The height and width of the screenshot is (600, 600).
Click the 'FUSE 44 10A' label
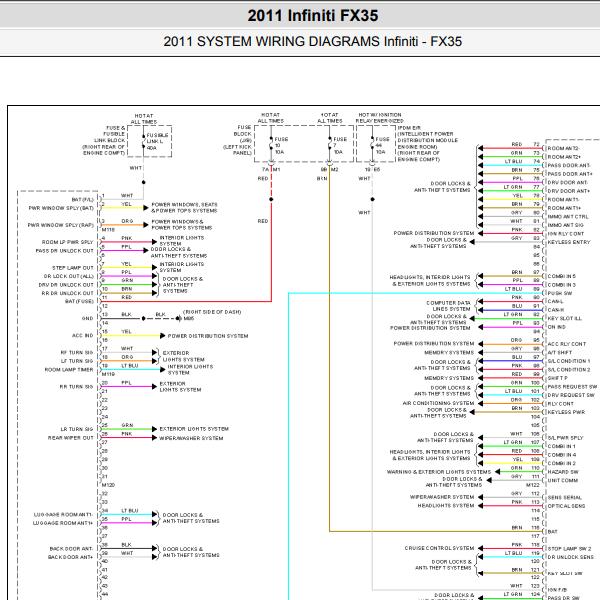382,145
